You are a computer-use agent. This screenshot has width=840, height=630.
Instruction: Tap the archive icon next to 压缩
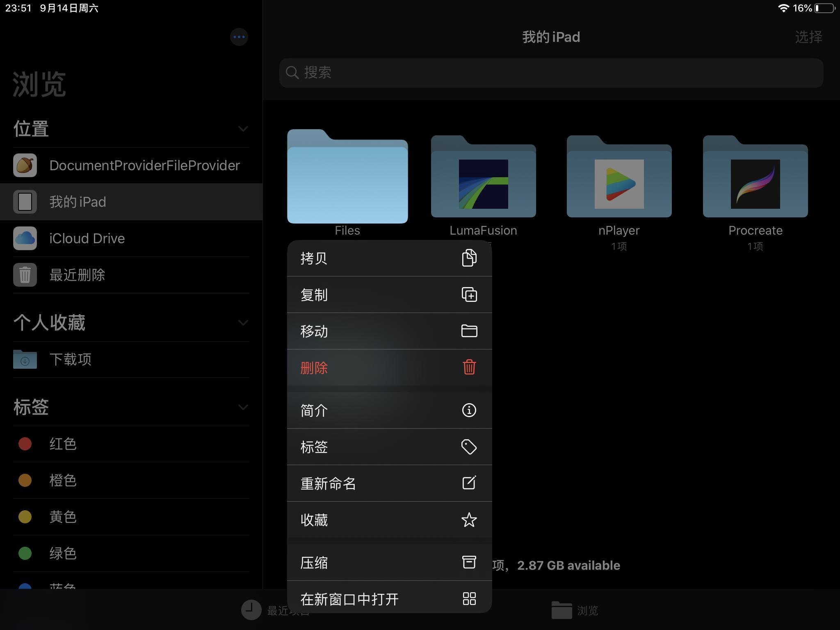(x=469, y=563)
